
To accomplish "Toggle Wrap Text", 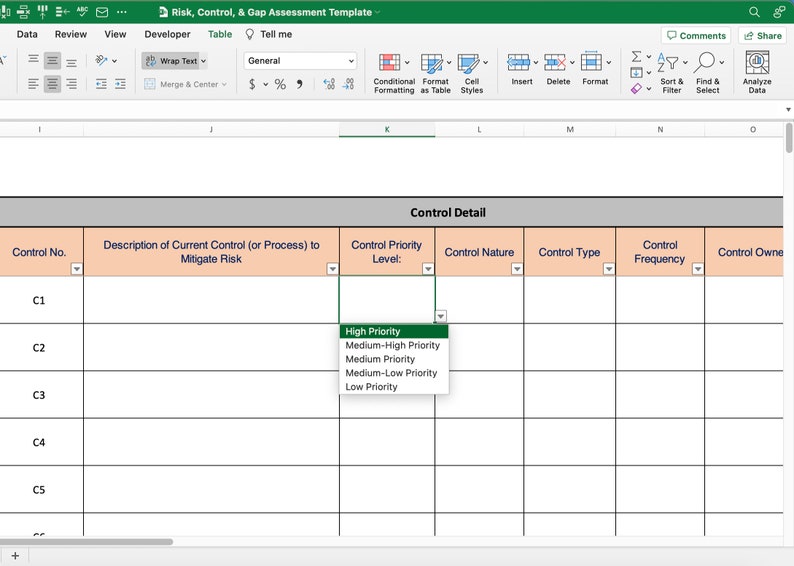I will [x=171, y=61].
